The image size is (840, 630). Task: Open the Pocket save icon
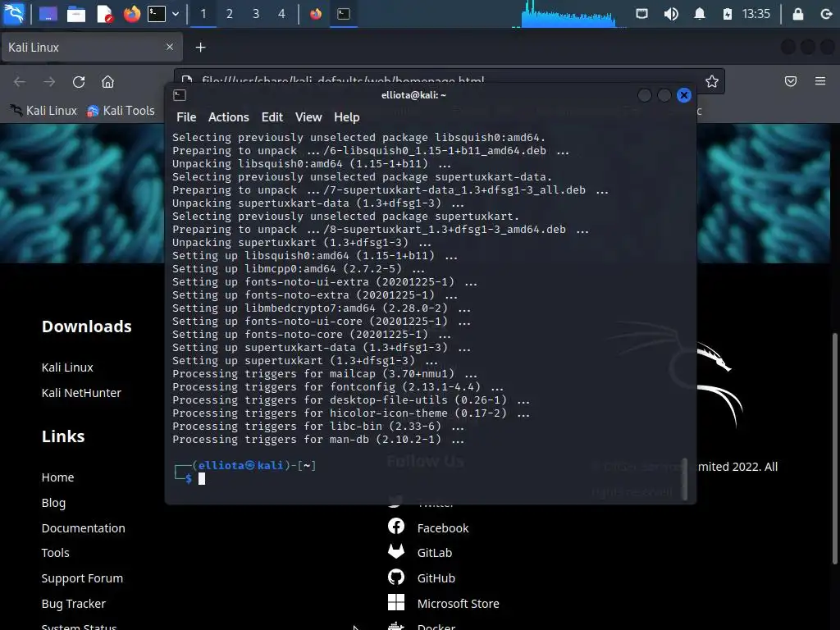click(x=791, y=81)
